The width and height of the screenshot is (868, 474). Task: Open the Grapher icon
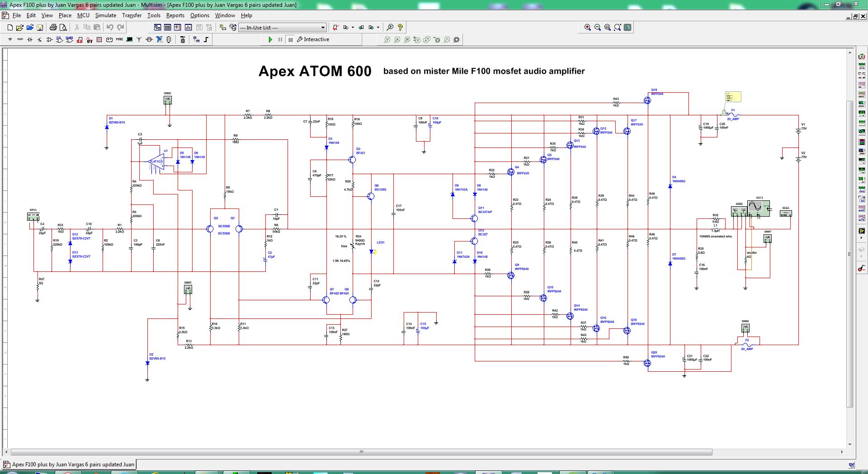pos(188,27)
